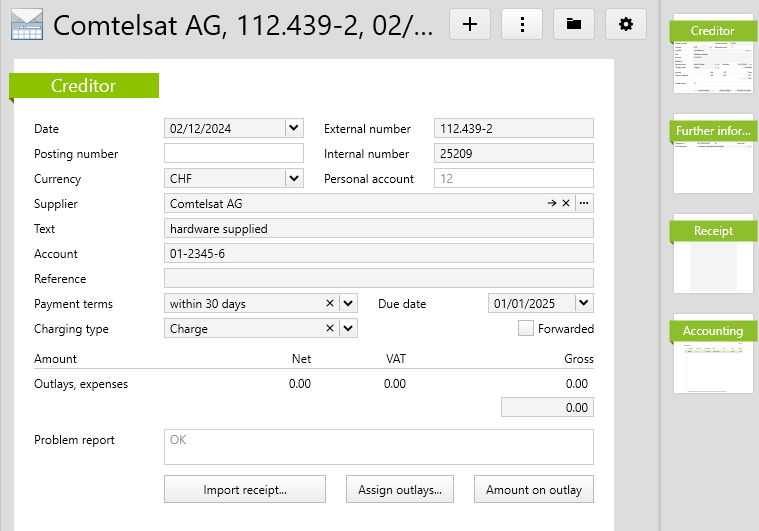Clear the Payment terms selection
This screenshot has width=759, height=531.
(x=330, y=304)
